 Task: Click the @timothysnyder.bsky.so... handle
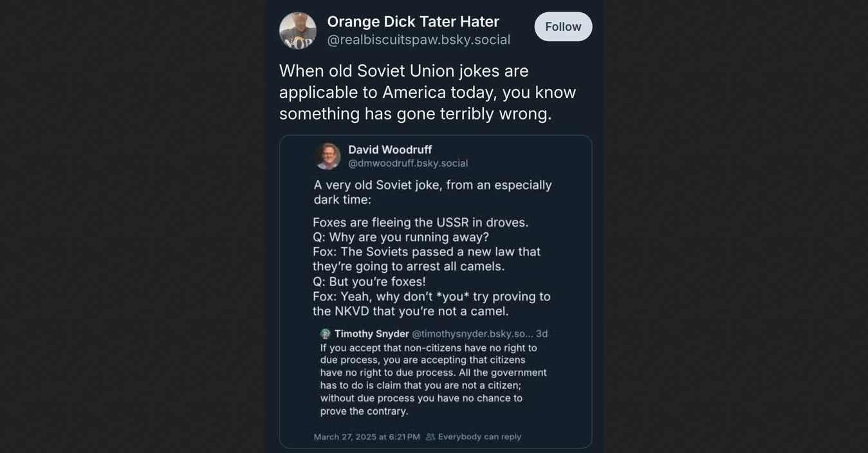[x=472, y=334]
